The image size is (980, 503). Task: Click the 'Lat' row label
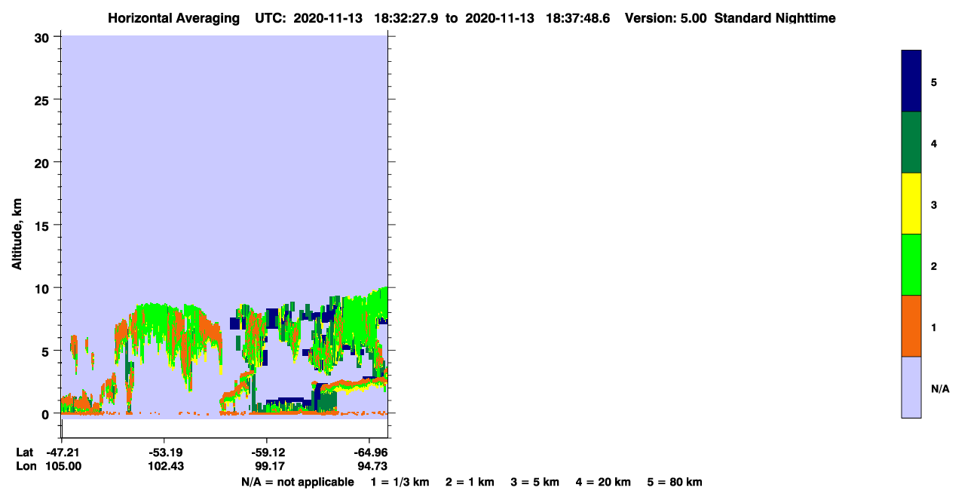25,452
